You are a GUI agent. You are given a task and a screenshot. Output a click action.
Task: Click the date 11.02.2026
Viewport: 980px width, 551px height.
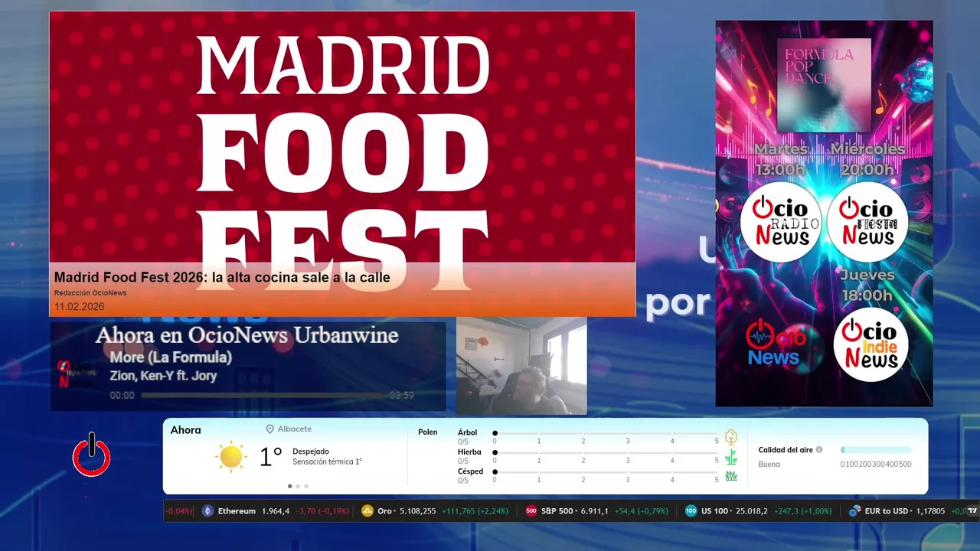point(79,307)
